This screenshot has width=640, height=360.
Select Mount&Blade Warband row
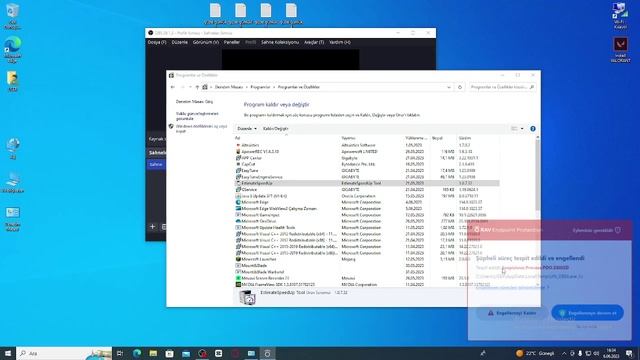click(367, 272)
